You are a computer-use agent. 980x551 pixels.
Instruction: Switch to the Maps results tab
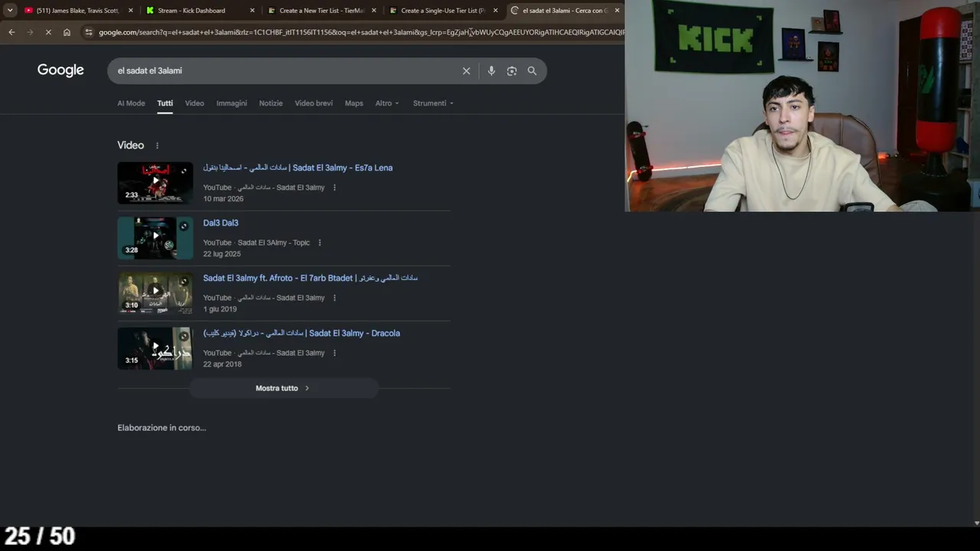pos(354,103)
